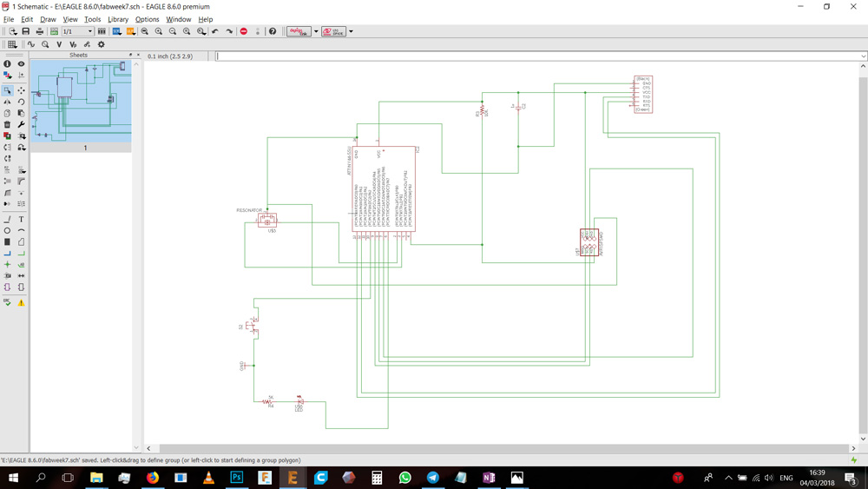This screenshot has height=489, width=868.
Task: Select the Rotate tool
Action: click(21, 102)
